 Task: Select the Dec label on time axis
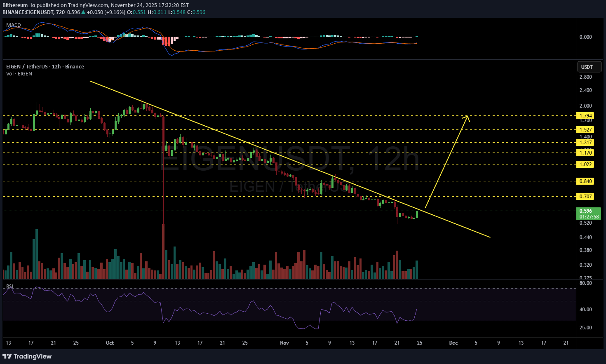453,343
